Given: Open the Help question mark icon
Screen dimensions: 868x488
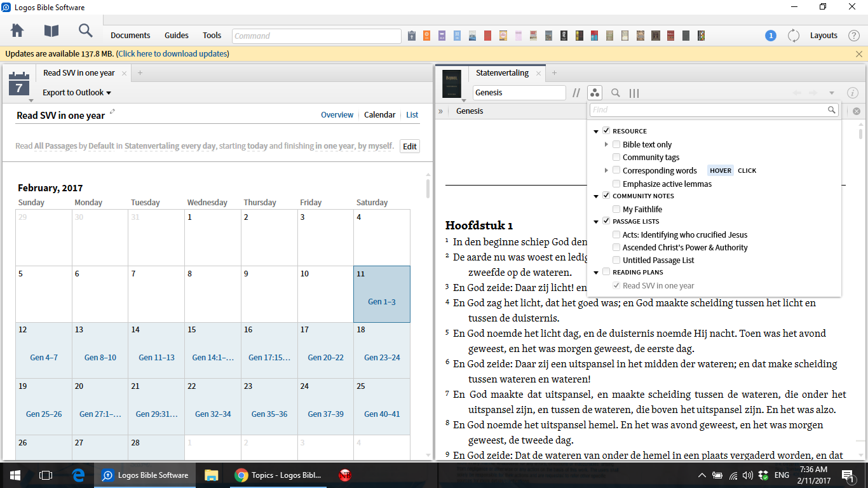Looking at the screenshot, I should pyautogui.click(x=854, y=36).
